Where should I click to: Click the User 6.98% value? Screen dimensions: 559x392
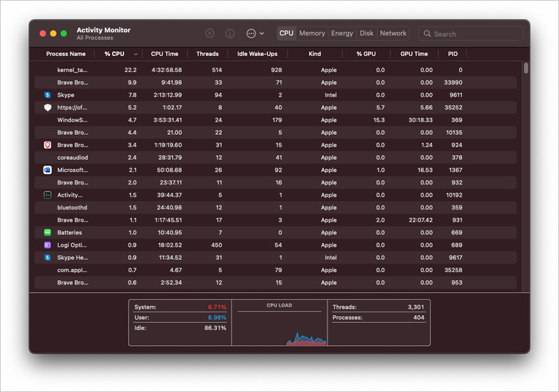click(217, 317)
